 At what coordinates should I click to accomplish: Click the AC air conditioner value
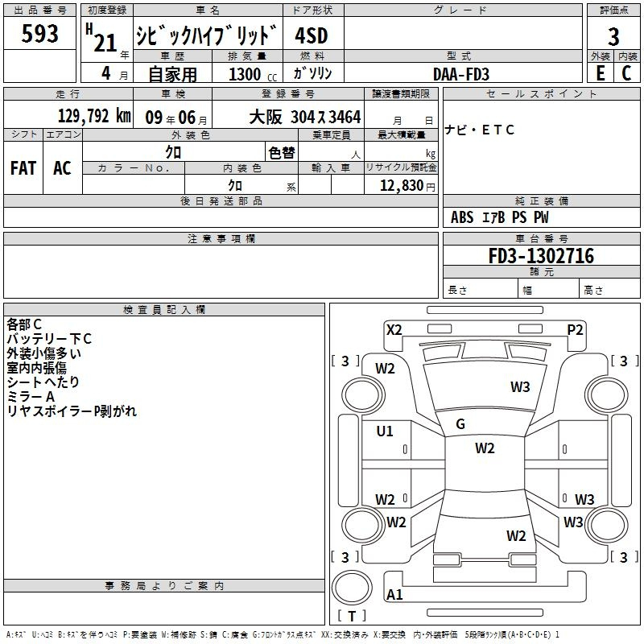[62, 168]
